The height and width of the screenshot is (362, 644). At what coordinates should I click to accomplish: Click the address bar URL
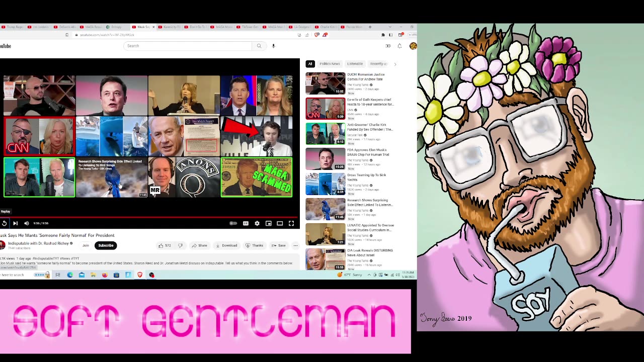(107, 35)
